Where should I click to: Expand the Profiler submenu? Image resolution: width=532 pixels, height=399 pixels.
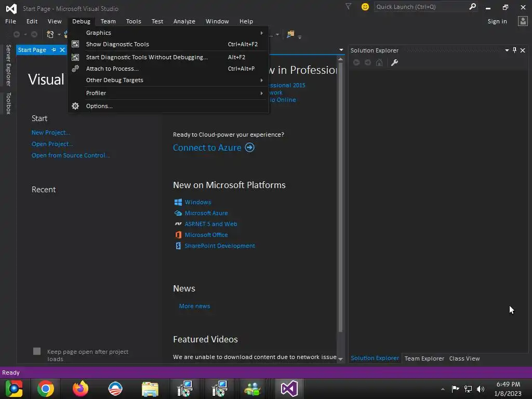[262, 93]
